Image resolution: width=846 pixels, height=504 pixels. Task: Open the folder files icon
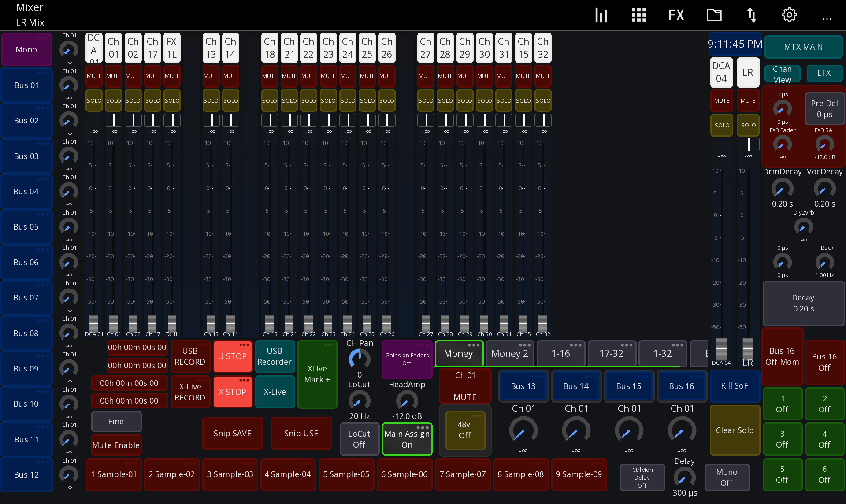point(714,15)
